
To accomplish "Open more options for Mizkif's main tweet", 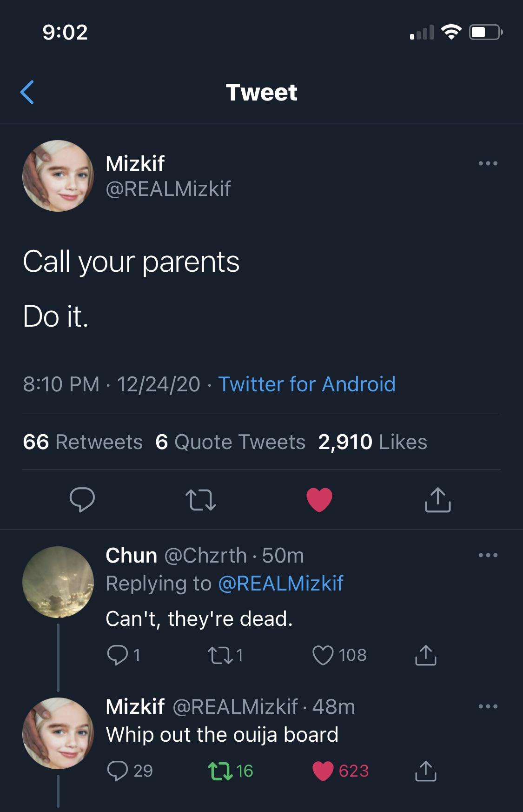I will 488,163.
